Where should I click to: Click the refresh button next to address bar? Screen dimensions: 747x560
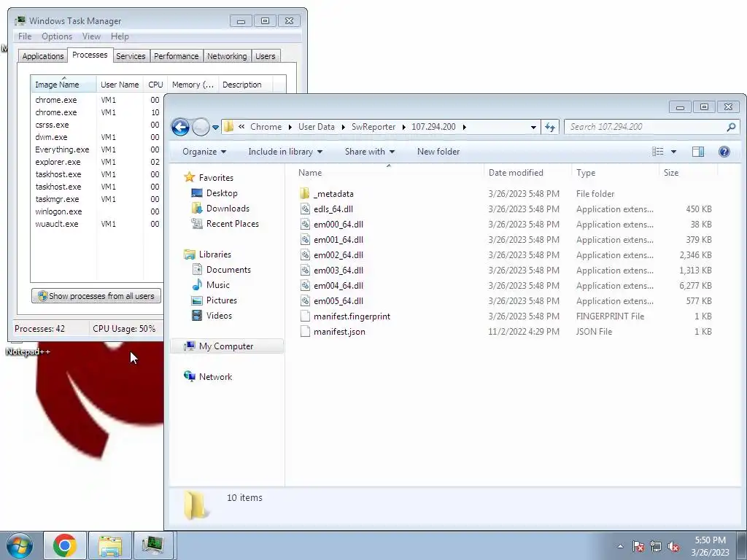coord(550,127)
